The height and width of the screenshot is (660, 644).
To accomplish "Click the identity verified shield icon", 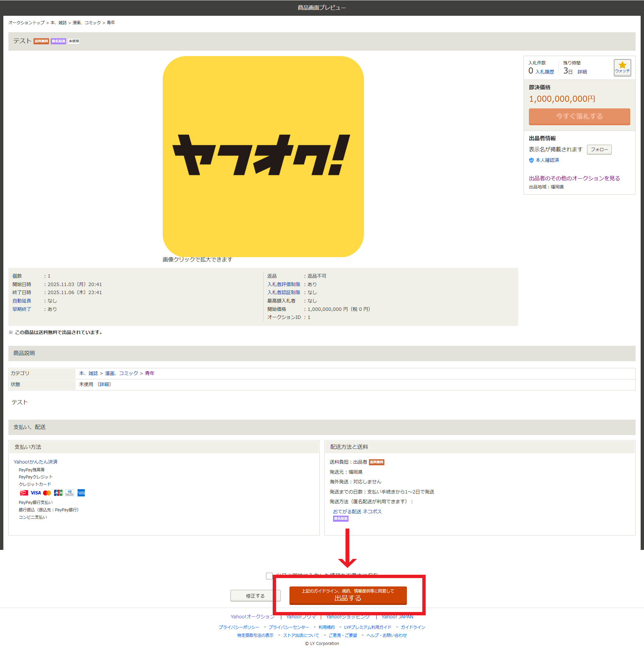I will point(531,160).
